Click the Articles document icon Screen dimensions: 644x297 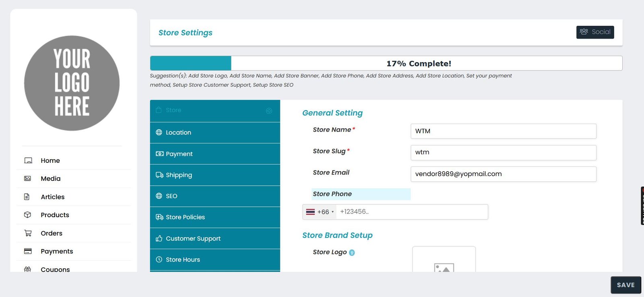[x=27, y=197]
